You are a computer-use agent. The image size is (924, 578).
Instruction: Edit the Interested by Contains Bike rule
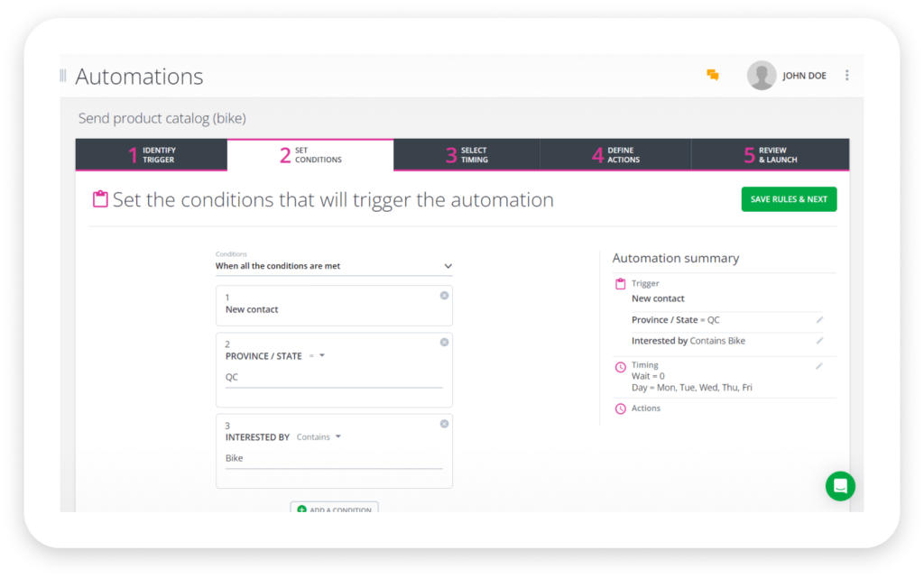[819, 340]
